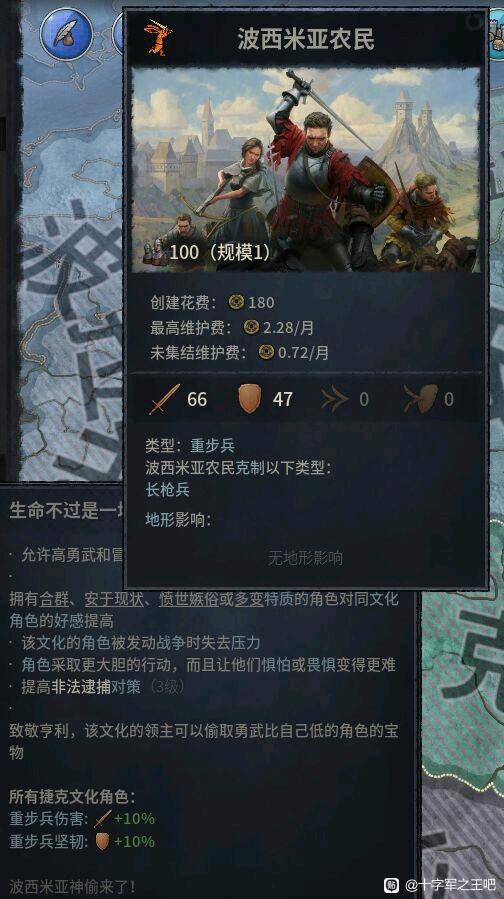
Task: Click the orange rabbit knight emblem
Action: point(158,38)
